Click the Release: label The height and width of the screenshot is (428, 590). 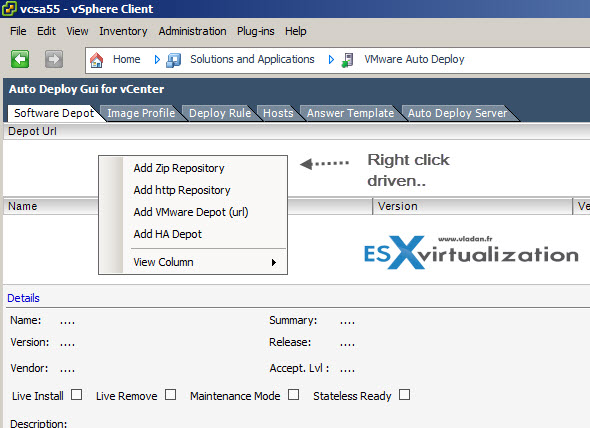290,342
